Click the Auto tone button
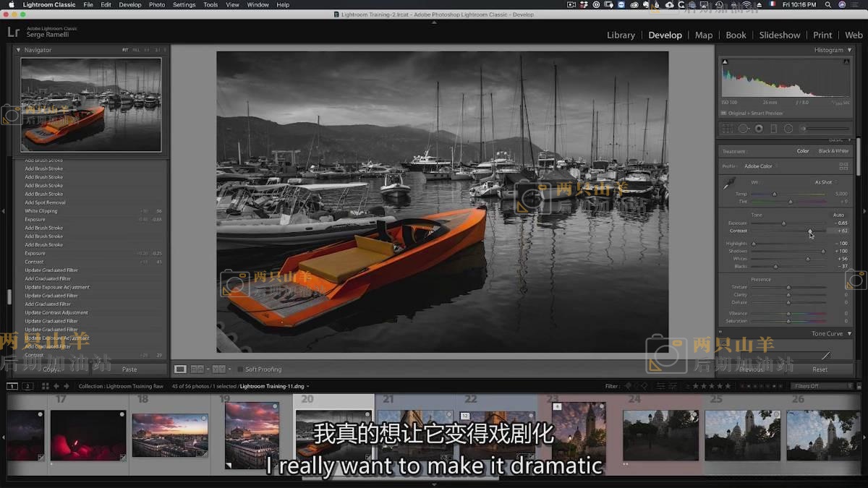This screenshot has width=868, height=488. click(838, 215)
